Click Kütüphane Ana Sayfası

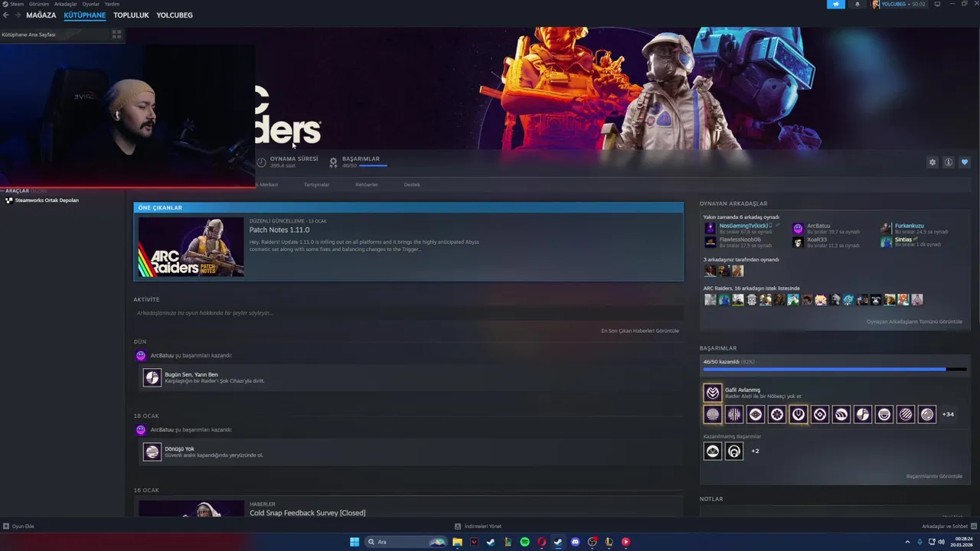coord(28,34)
